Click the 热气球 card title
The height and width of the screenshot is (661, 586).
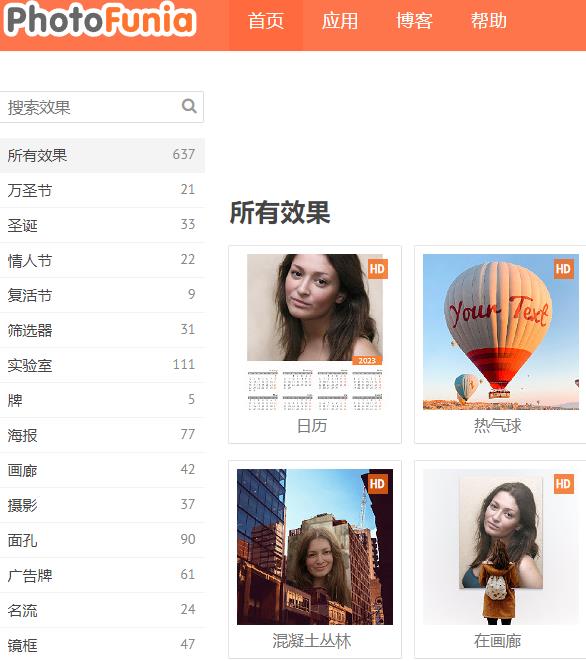point(498,426)
